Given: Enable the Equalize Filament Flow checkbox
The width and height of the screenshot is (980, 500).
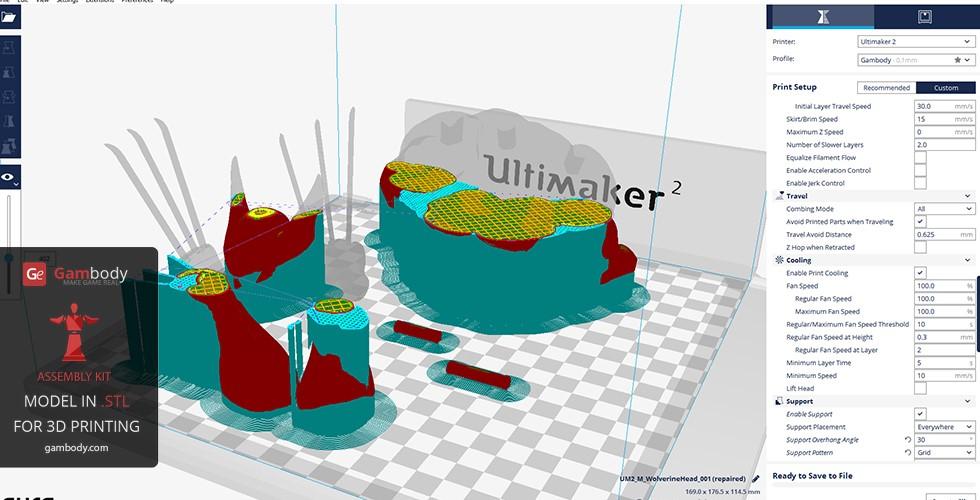Looking at the screenshot, I should tap(920, 158).
